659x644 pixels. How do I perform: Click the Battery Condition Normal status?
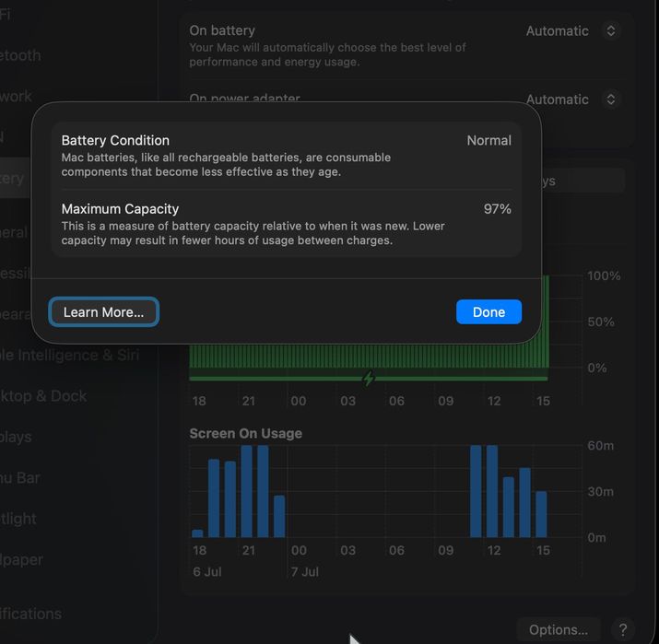pyautogui.click(x=488, y=140)
